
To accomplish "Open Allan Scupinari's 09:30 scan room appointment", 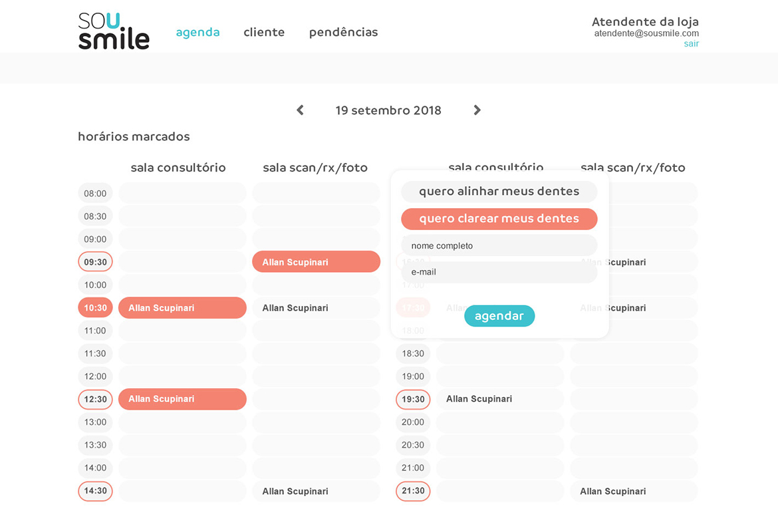I will [x=316, y=262].
